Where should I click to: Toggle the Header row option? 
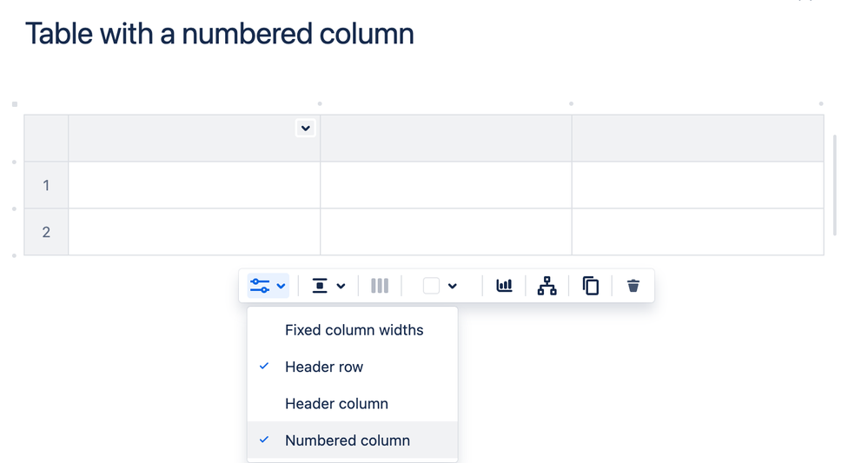324,367
